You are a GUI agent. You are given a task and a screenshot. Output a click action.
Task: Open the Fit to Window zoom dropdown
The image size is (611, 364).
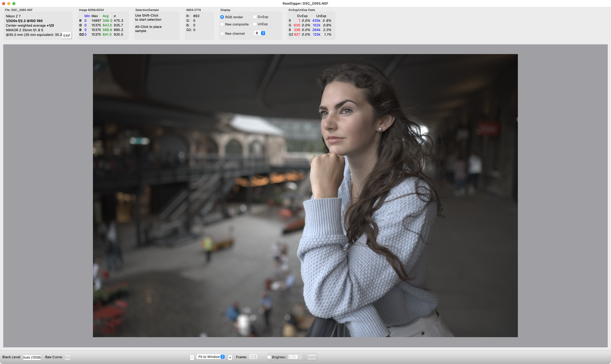(211, 357)
